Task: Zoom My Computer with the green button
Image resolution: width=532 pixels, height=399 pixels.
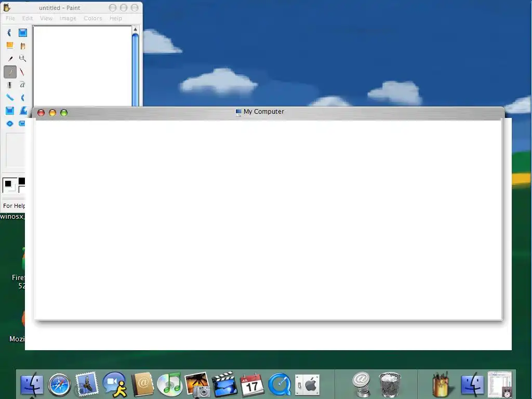Action: [64, 113]
